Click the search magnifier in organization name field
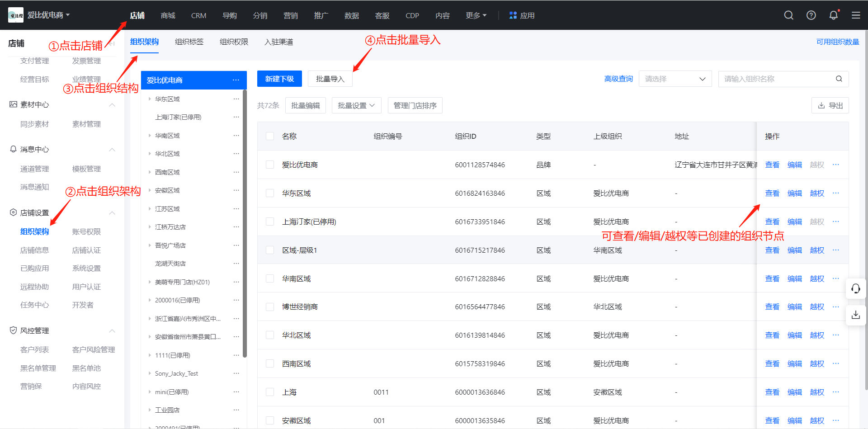The image size is (868, 429). 839,79
